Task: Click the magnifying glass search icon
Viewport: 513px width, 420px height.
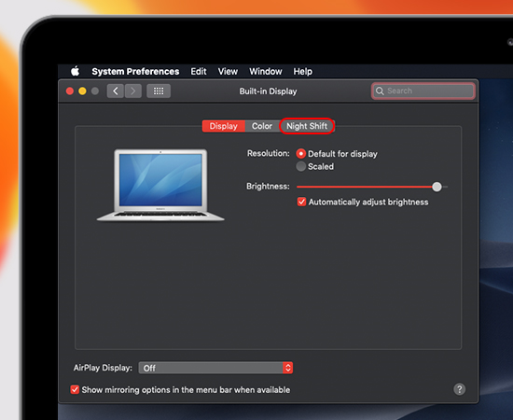Action: [x=380, y=91]
